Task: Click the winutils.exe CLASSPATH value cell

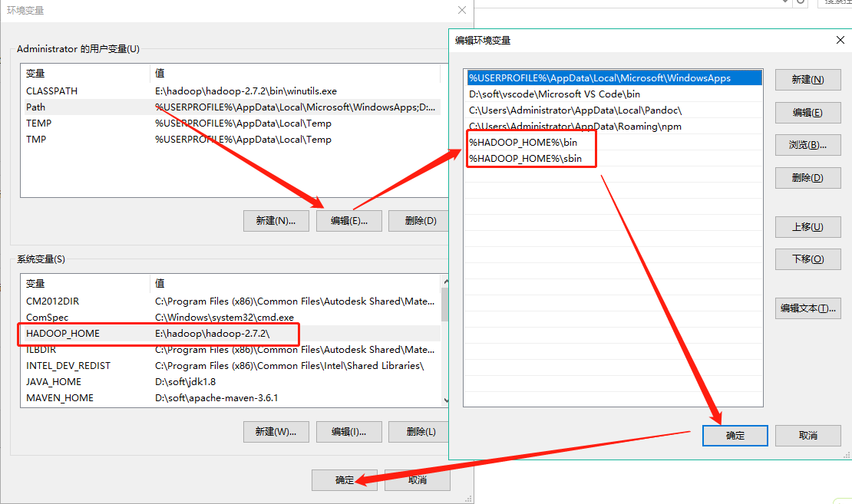Action: 246,91
